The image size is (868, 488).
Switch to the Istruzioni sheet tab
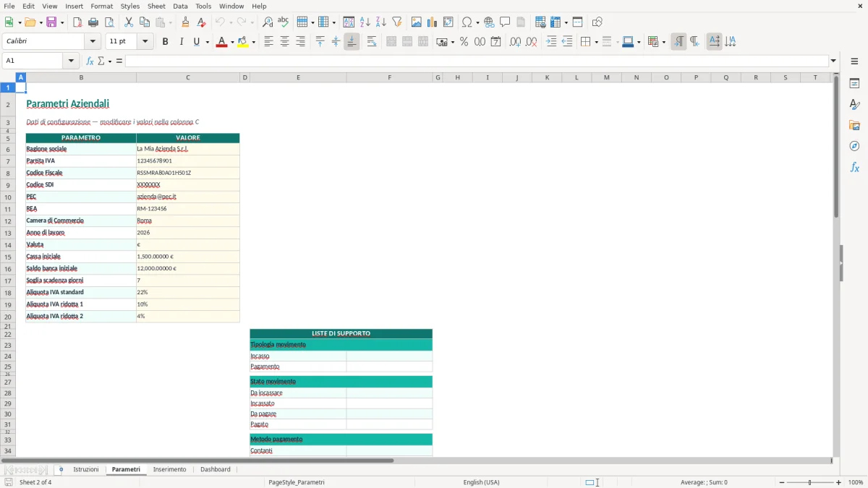86,469
